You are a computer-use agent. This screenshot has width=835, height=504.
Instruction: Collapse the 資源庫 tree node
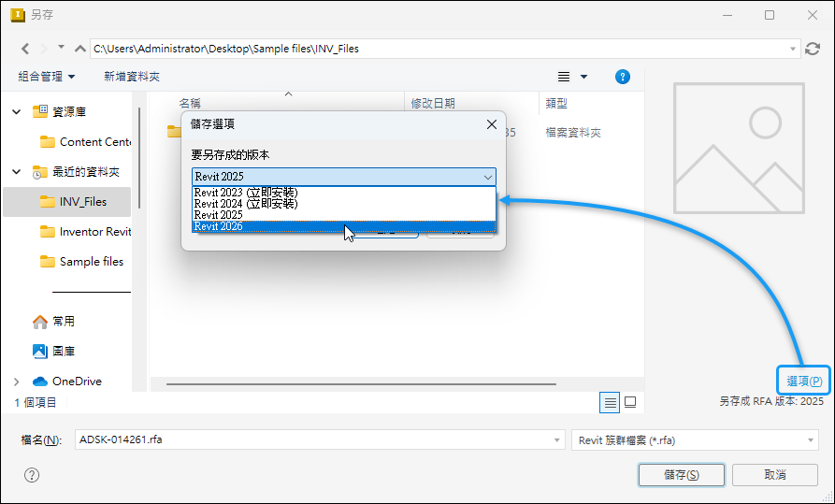[x=17, y=112]
